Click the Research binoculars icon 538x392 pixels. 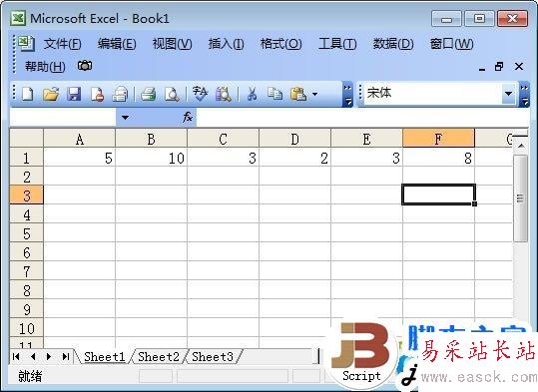223,94
